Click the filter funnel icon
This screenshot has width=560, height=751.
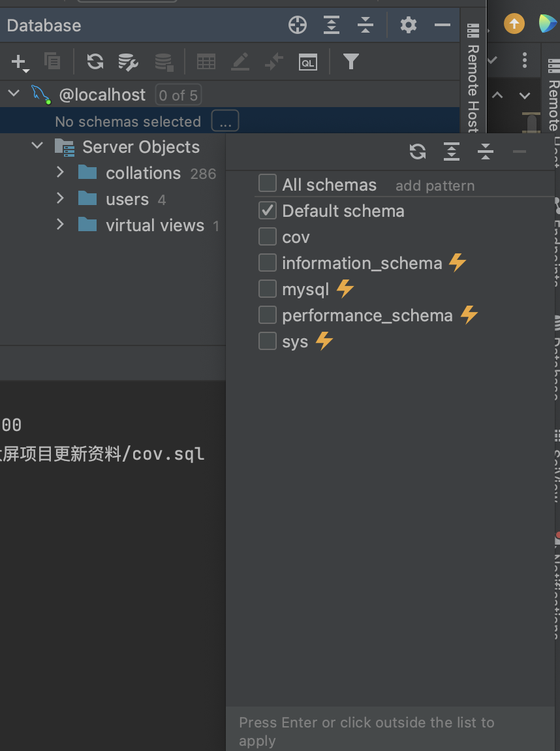click(351, 61)
